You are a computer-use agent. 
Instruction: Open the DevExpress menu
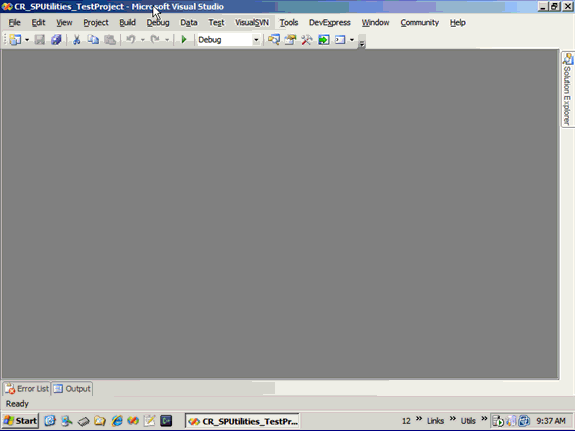click(330, 23)
